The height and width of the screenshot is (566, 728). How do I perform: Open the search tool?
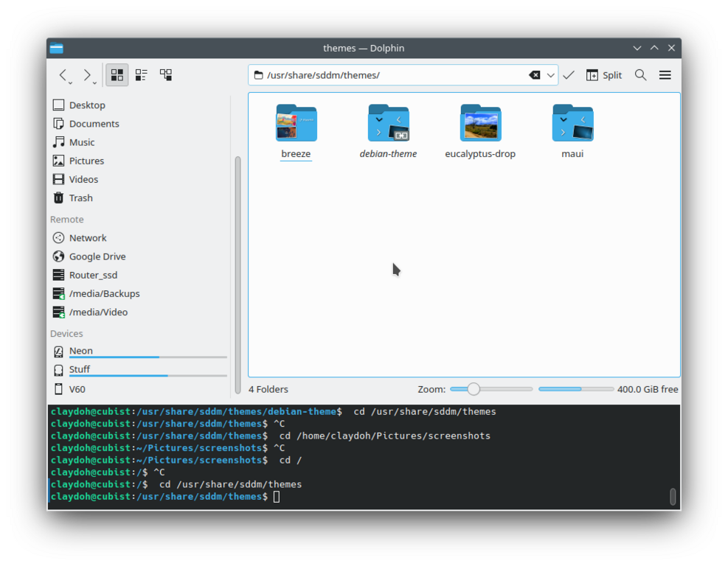(640, 75)
